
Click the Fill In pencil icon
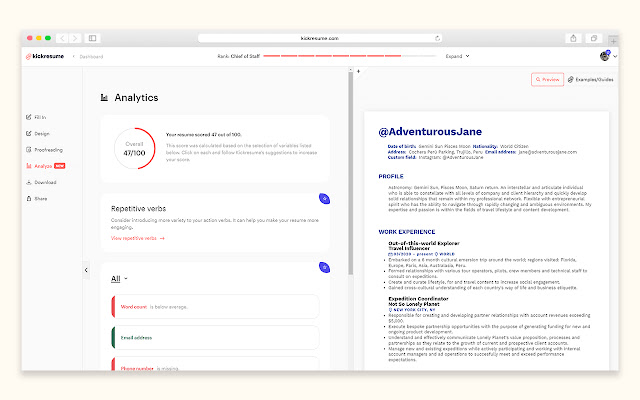pyautogui.click(x=29, y=117)
